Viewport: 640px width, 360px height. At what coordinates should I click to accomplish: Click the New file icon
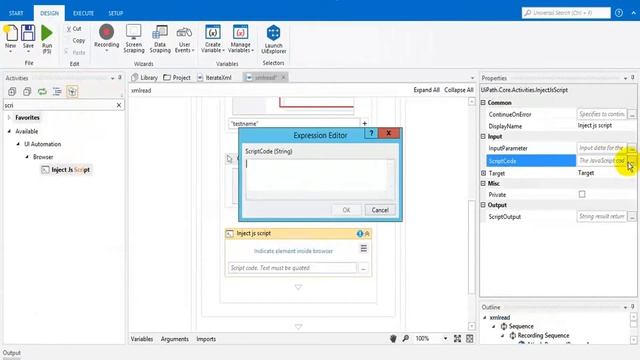pyautogui.click(x=11, y=33)
